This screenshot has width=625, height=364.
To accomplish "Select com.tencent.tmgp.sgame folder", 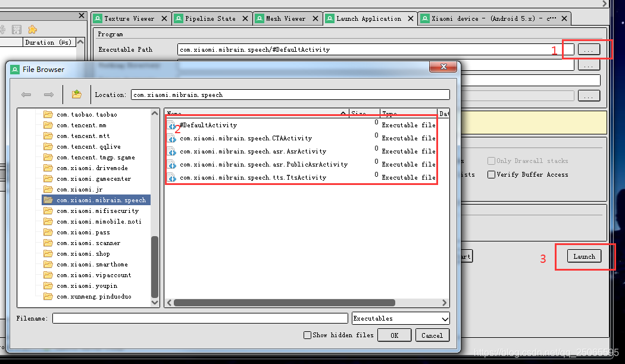I will click(96, 158).
